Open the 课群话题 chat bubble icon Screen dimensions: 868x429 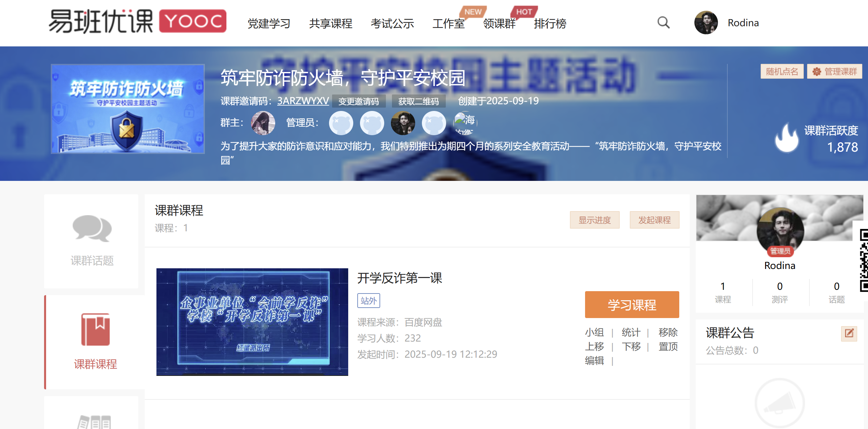coord(92,228)
